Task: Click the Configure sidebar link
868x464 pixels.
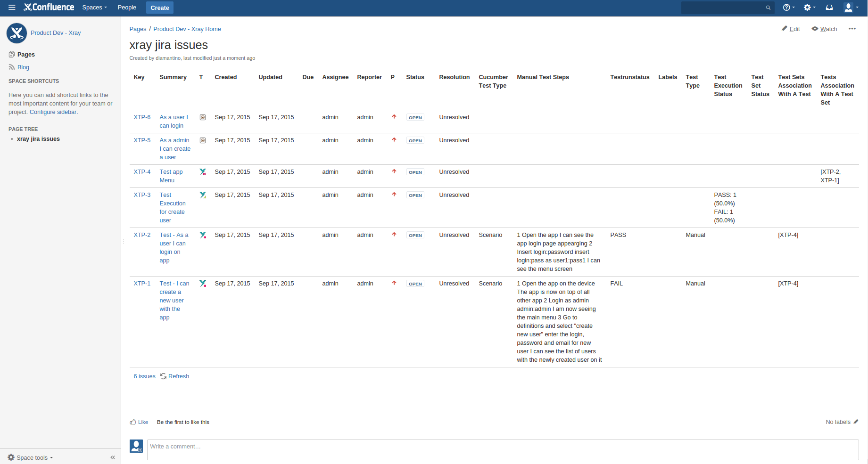Action: 53,112
